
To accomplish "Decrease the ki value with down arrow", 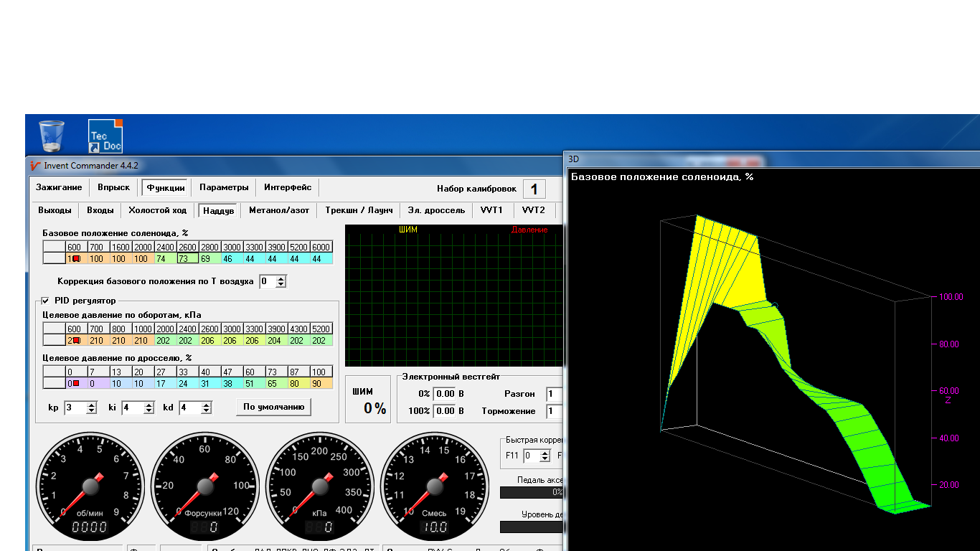I will [x=149, y=411].
